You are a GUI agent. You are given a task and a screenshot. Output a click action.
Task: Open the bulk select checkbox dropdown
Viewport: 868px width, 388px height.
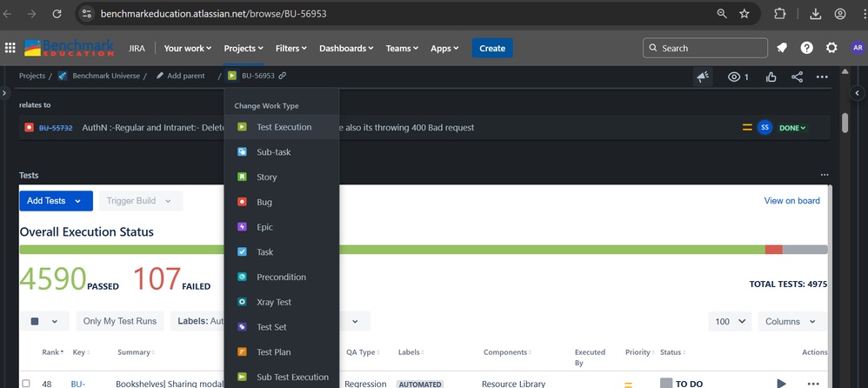coord(44,322)
